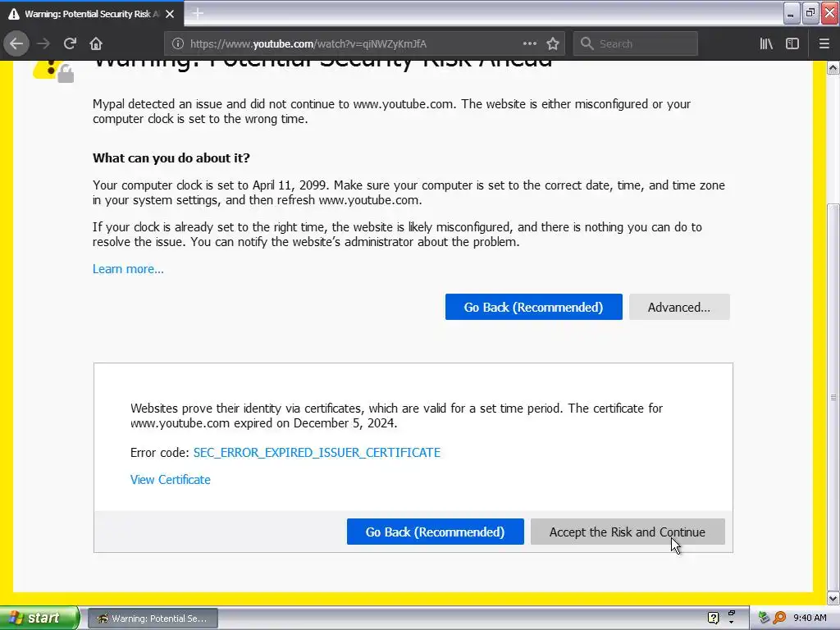Restore down the browser window
The height and width of the screenshot is (630, 840).
(x=810, y=13)
